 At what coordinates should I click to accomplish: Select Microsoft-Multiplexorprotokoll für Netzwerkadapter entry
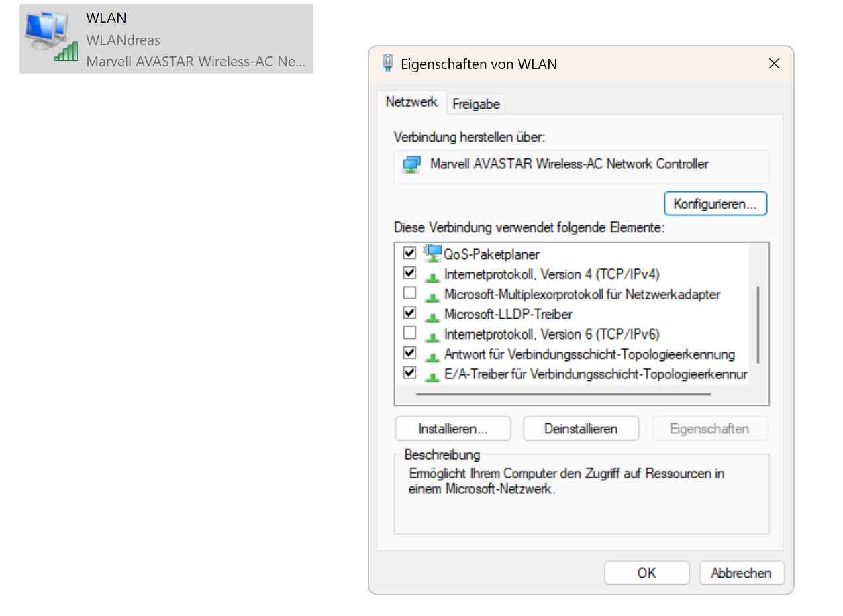tap(583, 295)
